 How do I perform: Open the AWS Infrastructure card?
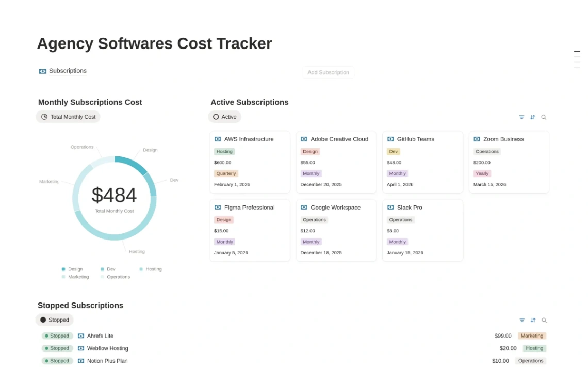[250, 162]
